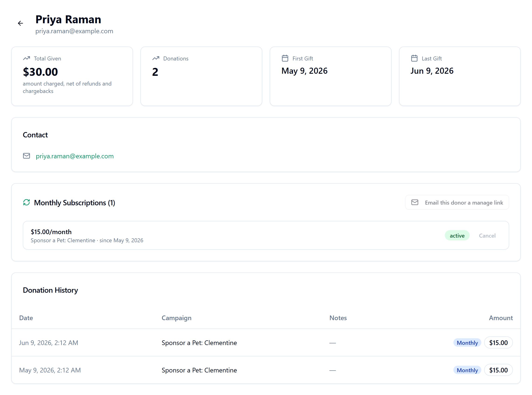The image size is (532, 395).
Task: Click the Monthly Subscriptions refresh icon
Action: coord(27,202)
